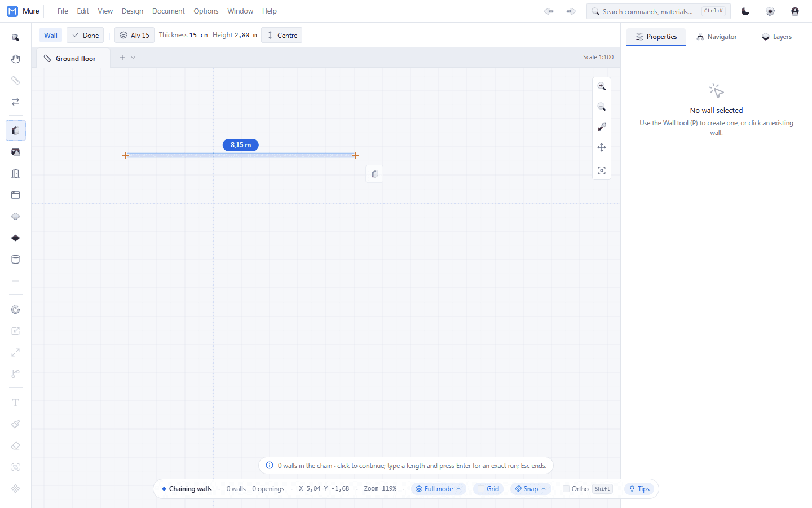Open the Alv 15 wall type dropdown
812x508 pixels.
pyautogui.click(x=134, y=35)
